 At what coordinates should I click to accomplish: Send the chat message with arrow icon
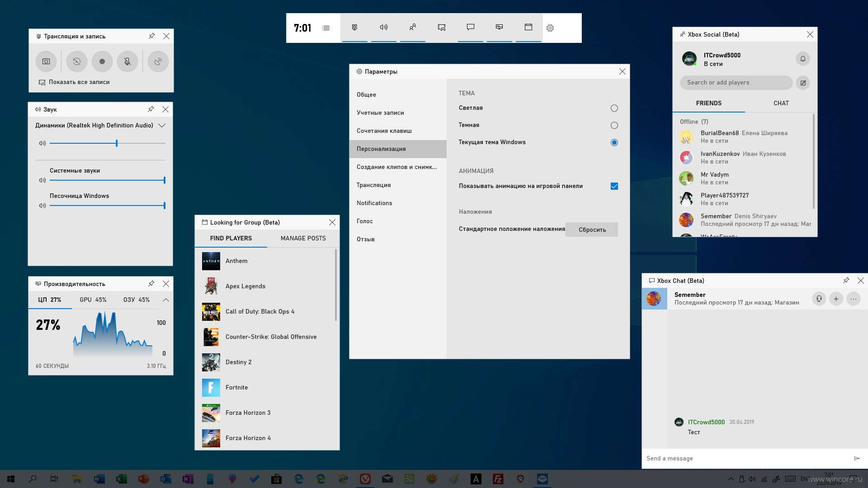click(x=857, y=458)
